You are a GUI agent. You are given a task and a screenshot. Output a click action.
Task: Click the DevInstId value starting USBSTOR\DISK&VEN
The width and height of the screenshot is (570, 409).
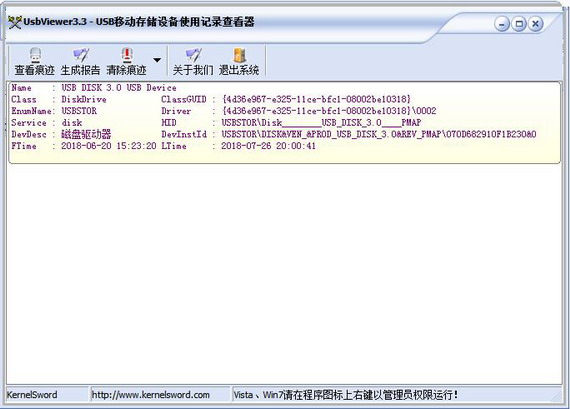pos(379,134)
